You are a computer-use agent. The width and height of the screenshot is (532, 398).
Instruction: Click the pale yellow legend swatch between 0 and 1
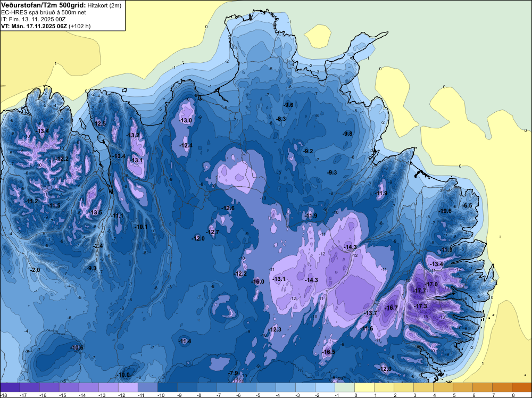click(x=364, y=387)
